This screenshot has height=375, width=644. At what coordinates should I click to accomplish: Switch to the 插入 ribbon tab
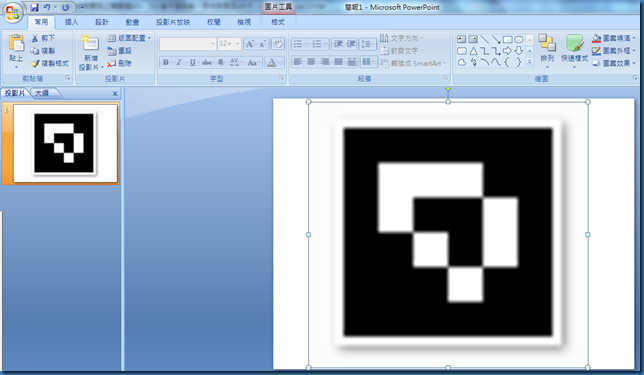pyautogui.click(x=71, y=22)
